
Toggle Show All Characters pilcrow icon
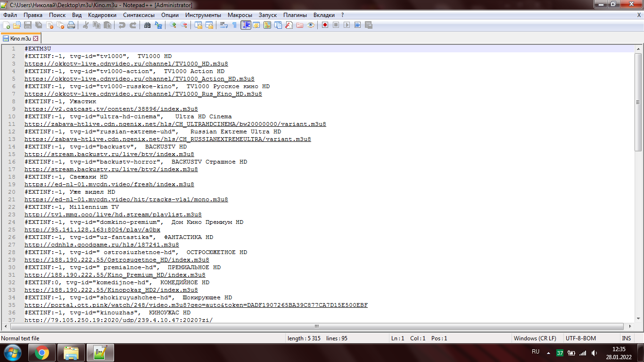pos(235,25)
